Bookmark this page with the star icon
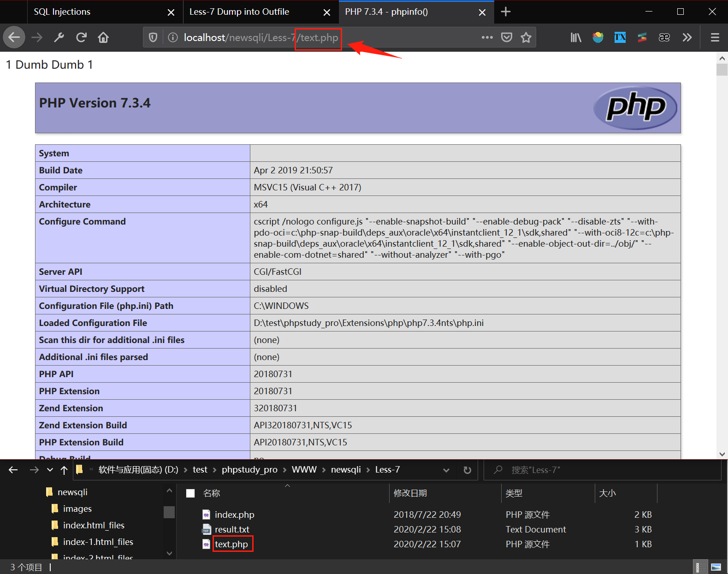This screenshot has width=728, height=574. (526, 37)
